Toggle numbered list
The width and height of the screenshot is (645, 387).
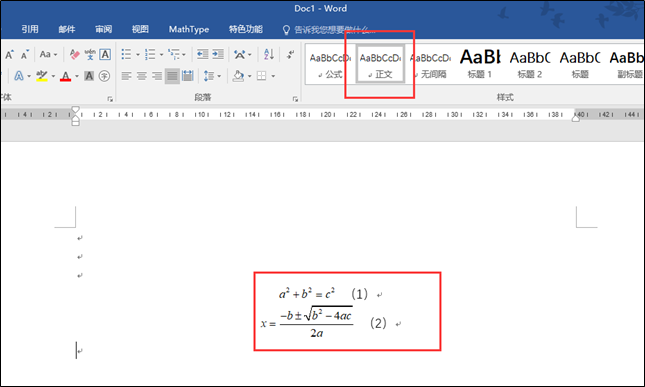click(150, 54)
